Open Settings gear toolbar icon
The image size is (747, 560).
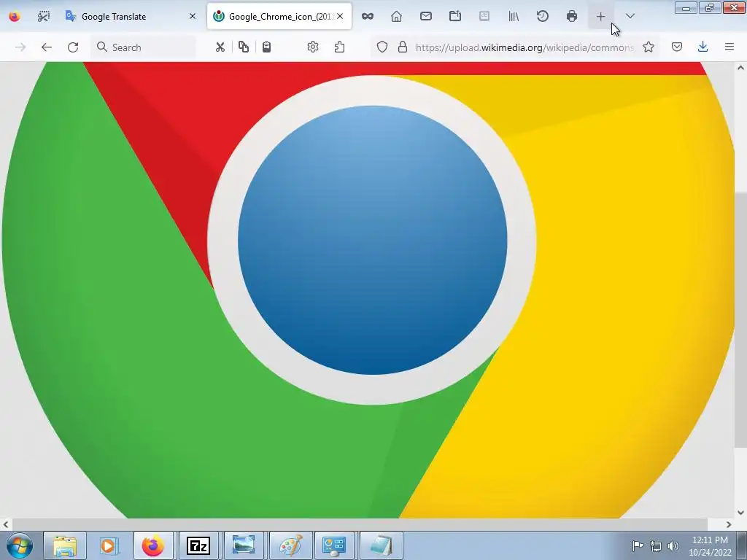pos(313,47)
